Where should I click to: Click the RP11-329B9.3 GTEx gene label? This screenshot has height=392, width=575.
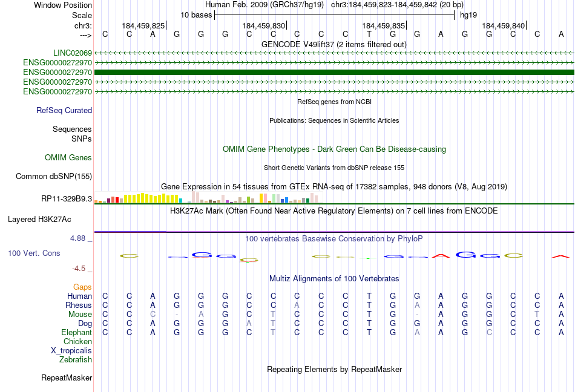(67, 198)
